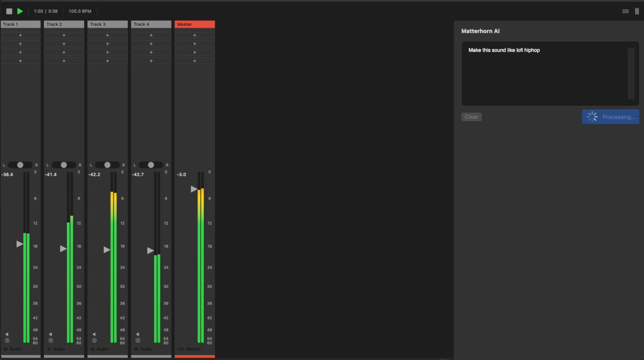Viewport: 644px width, 360px height.
Task: Click the waveform icon beside Track 1's Audio label
Action: click(6, 349)
